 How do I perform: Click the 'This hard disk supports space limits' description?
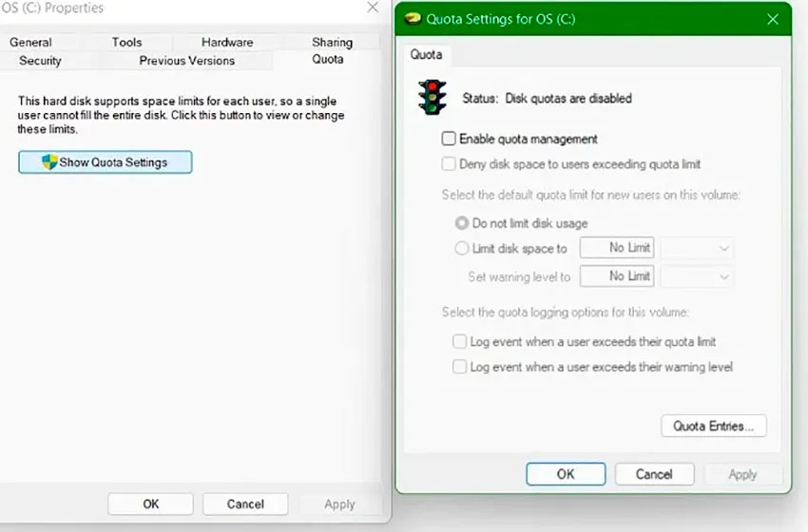click(181, 115)
